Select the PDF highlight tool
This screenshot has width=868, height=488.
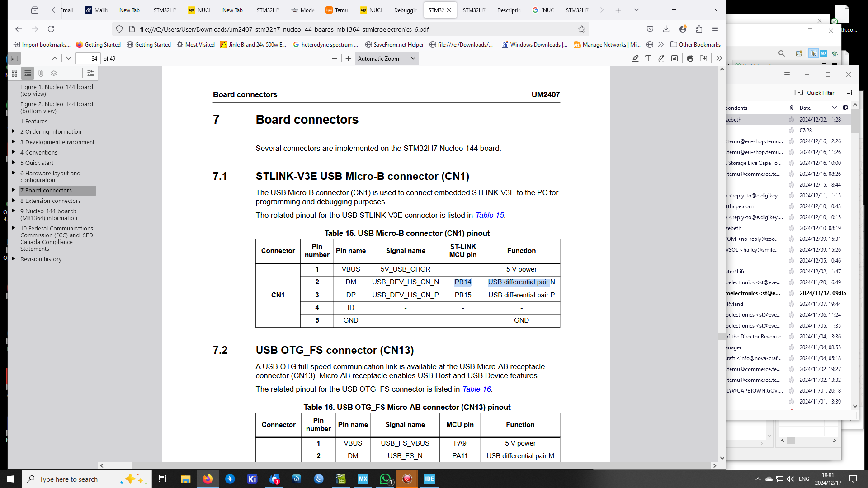(x=635, y=58)
